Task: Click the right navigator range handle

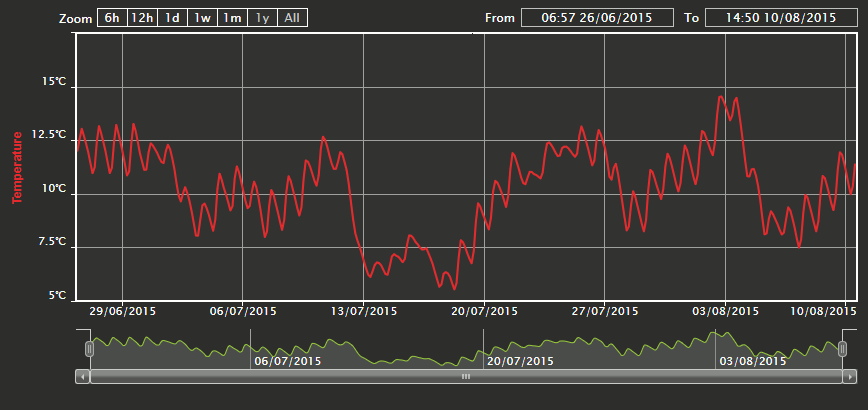Action: (x=842, y=349)
